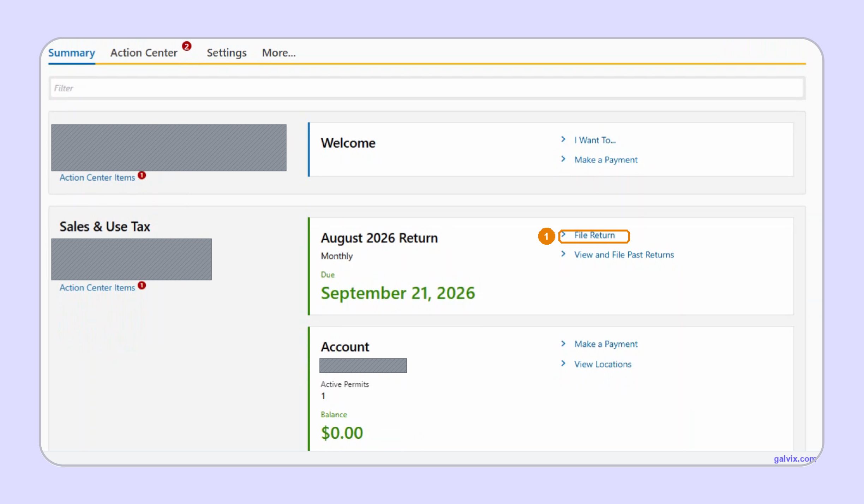Open the More... tab
This screenshot has height=504, width=864.
pos(279,53)
